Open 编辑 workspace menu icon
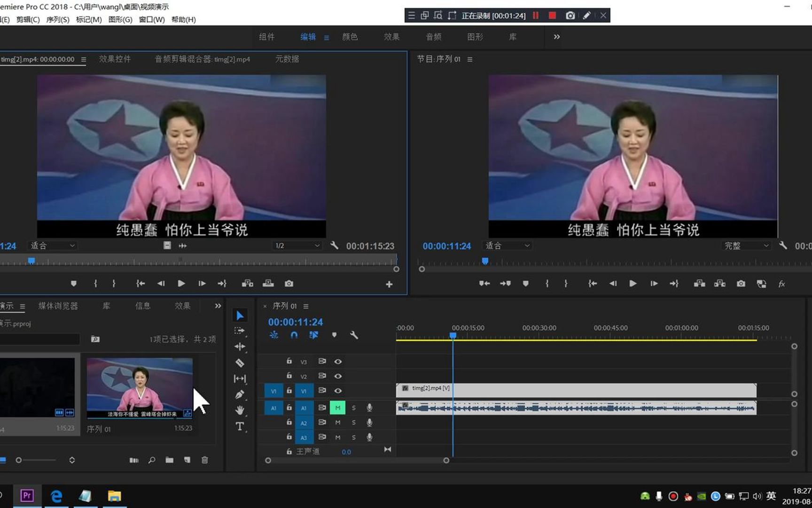The width and height of the screenshot is (812, 508). click(326, 38)
